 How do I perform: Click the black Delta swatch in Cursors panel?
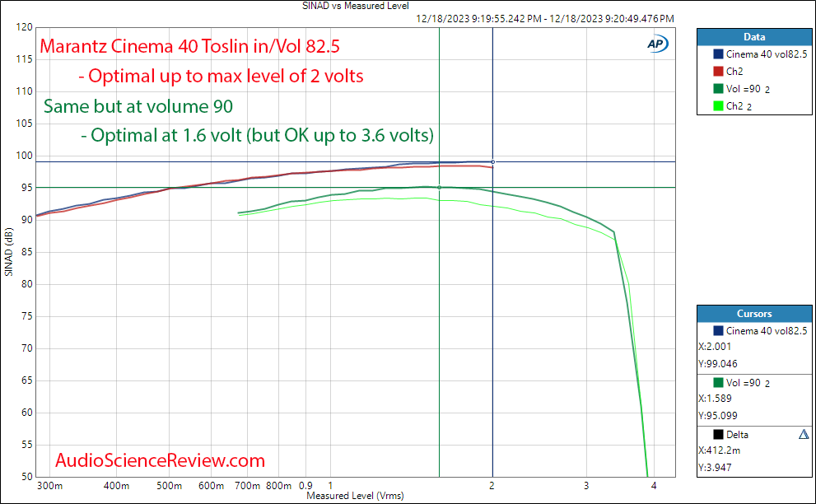(718, 434)
